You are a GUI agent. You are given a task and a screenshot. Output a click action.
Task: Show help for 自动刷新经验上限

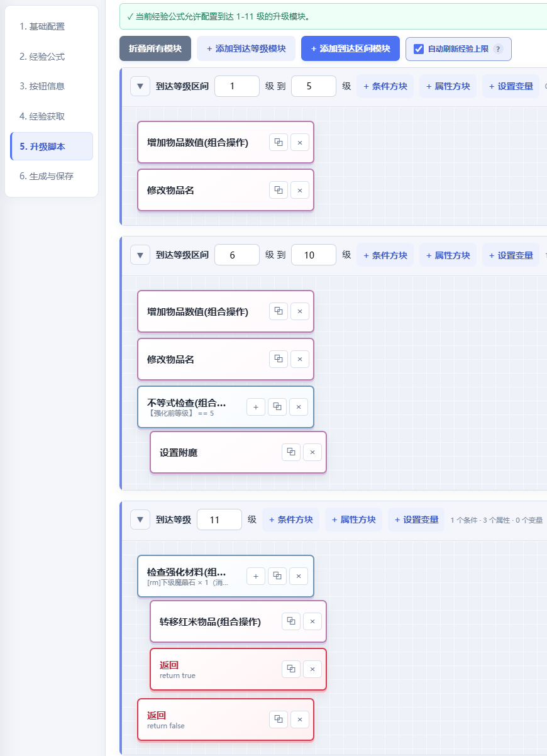tap(498, 48)
